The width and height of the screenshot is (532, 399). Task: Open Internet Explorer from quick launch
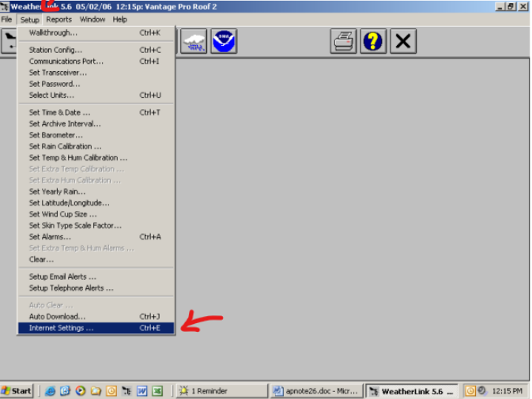(x=51, y=391)
